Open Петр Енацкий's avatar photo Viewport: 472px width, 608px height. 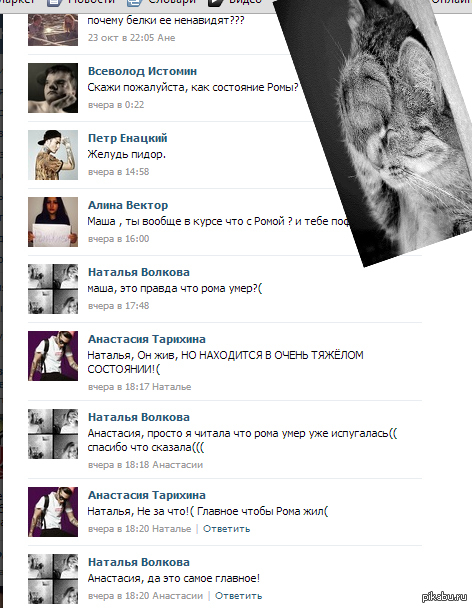pos(53,155)
